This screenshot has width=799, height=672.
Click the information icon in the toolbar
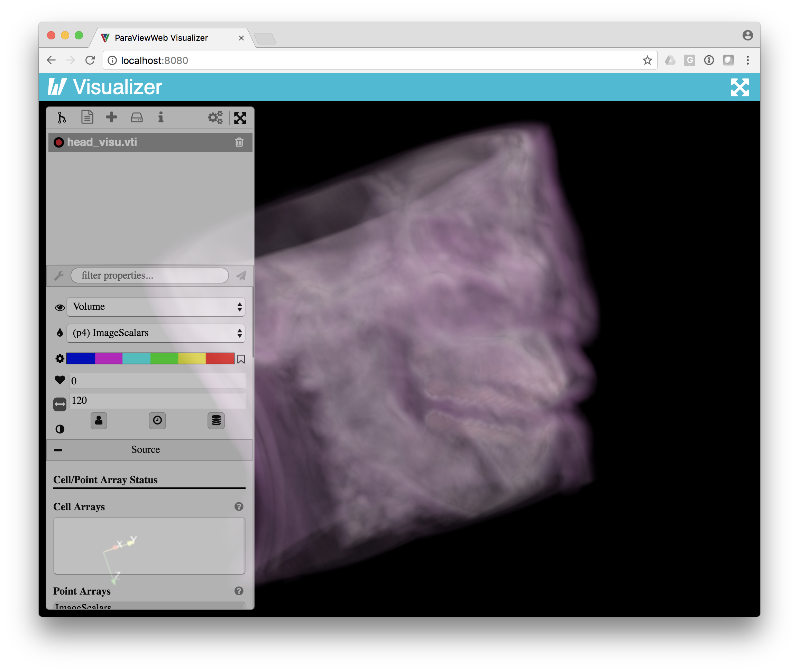point(160,118)
